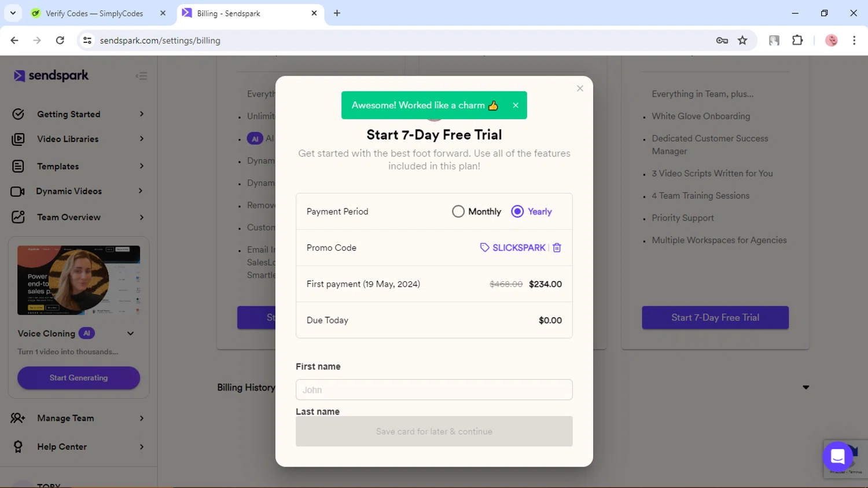This screenshot has height=488, width=868.
Task: Expand the Templates chevron
Action: coord(142,166)
